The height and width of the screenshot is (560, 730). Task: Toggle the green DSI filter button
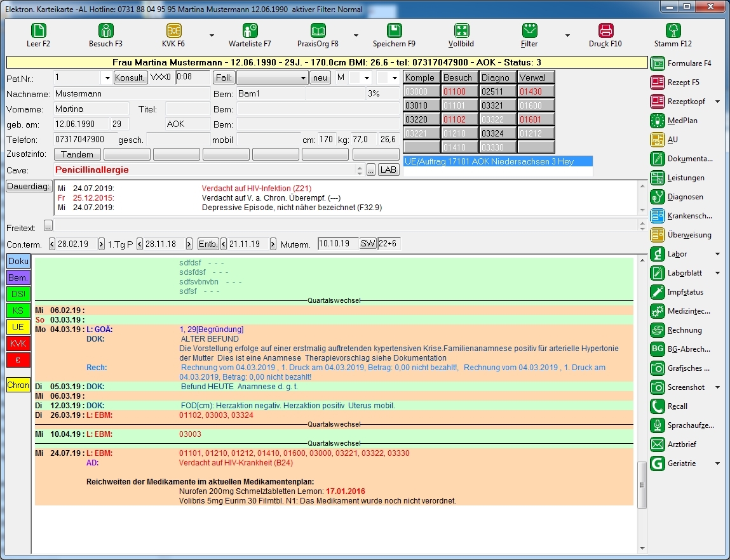pyautogui.click(x=18, y=294)
